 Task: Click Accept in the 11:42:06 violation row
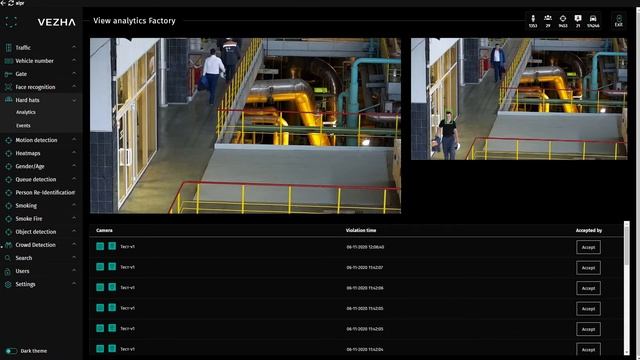tap(588, 288)
